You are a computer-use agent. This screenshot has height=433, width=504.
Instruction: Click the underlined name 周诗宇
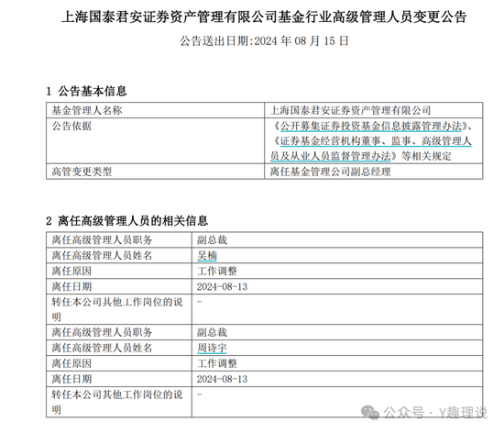click(x=212, y=348)
